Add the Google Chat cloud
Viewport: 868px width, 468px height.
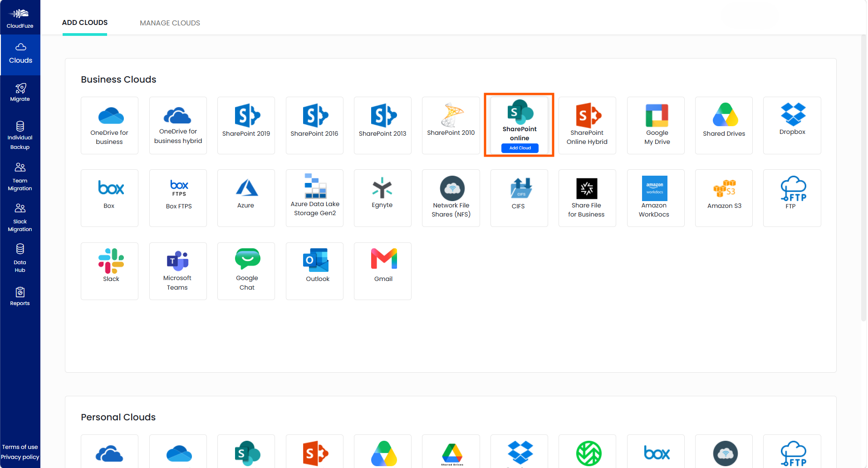pos(246,271)
